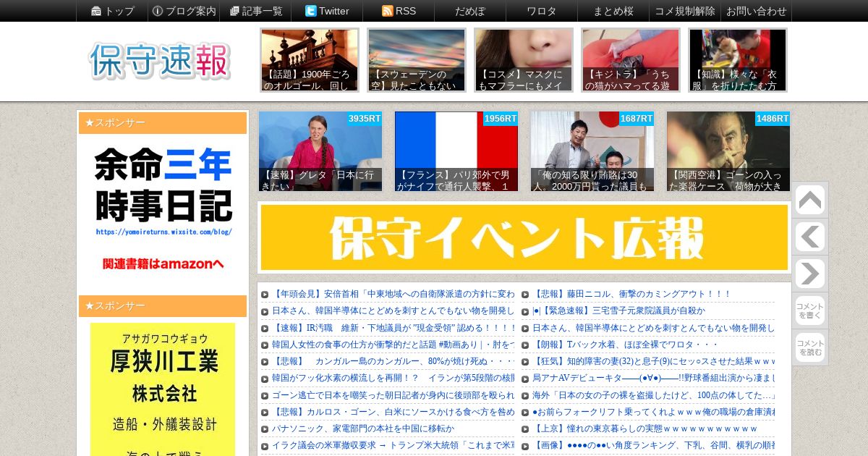868x456 pixels.
Task: Open 上京 憧れの東京暮らしの実態 link
Action: 644,428
